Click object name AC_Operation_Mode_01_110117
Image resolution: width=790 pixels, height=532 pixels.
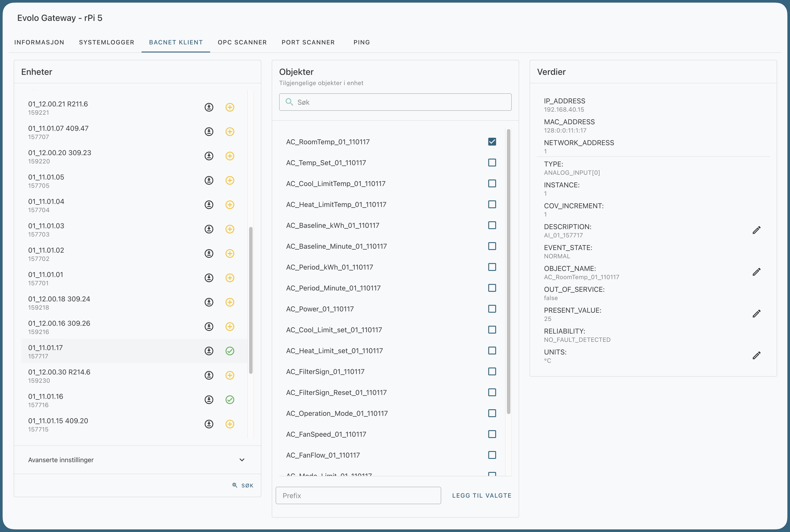coord(337,414)
